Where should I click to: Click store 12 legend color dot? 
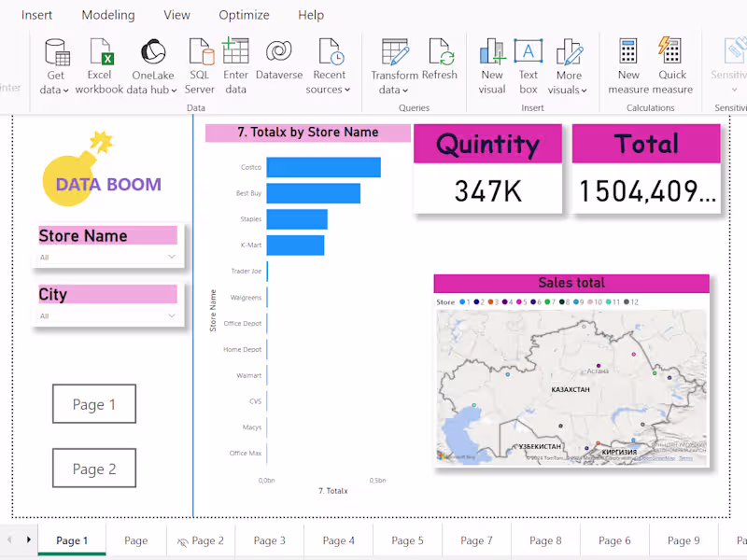click(x=627, y=301)
